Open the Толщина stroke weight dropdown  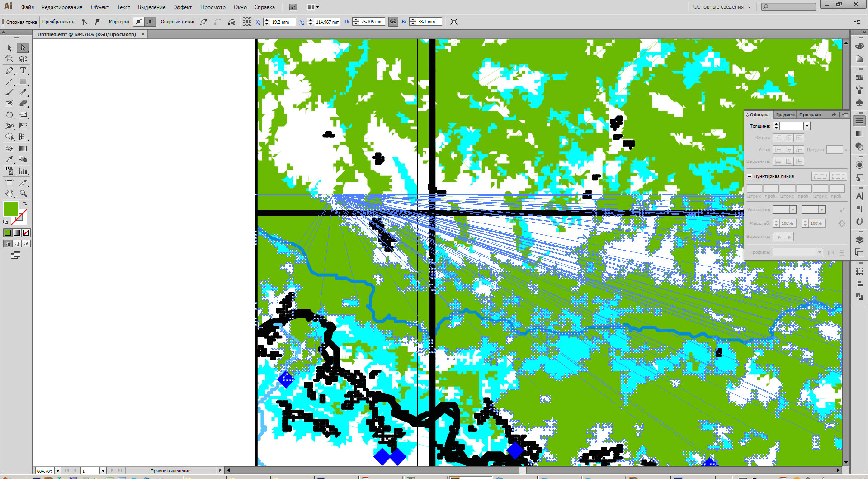(807, 126)
